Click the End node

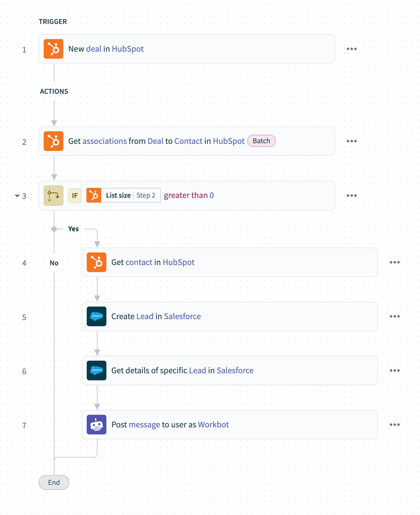tap(54, 482)
